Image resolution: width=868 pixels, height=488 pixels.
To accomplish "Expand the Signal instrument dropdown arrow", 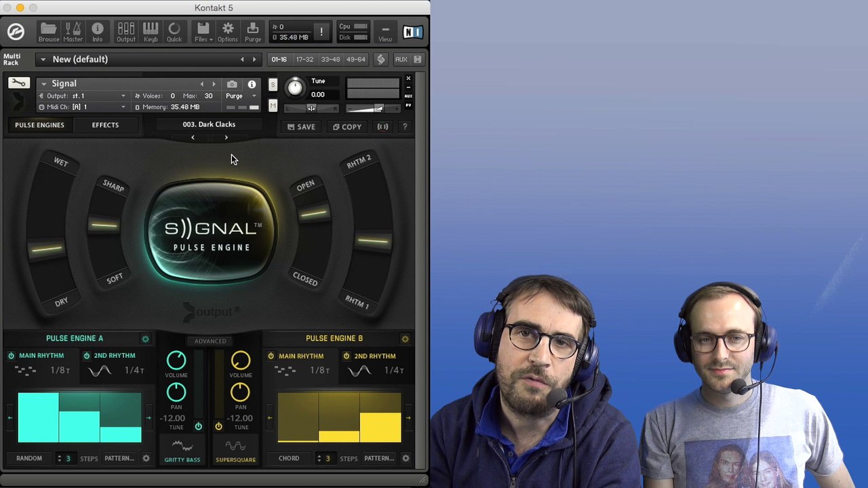I will [x=43, y=84].
